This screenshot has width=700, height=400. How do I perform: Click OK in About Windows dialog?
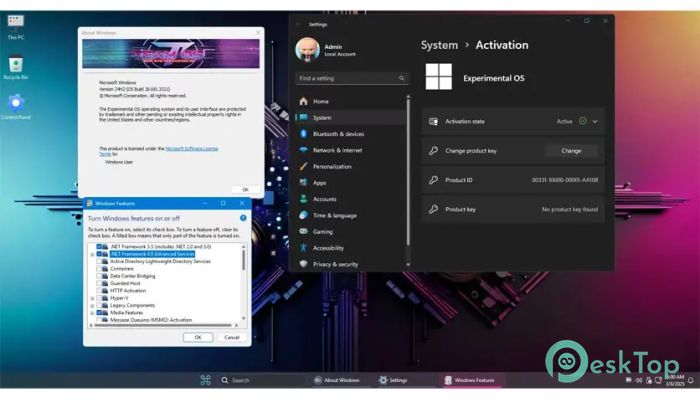pos(245,190)
